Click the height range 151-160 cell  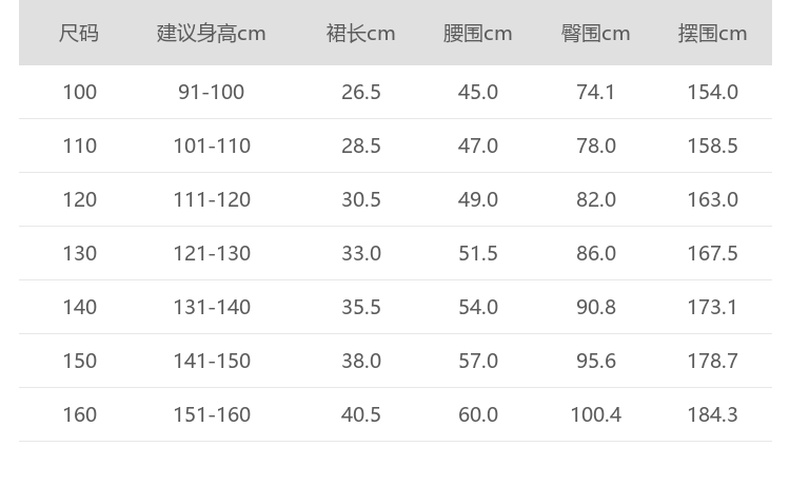[x=211, y=414]
